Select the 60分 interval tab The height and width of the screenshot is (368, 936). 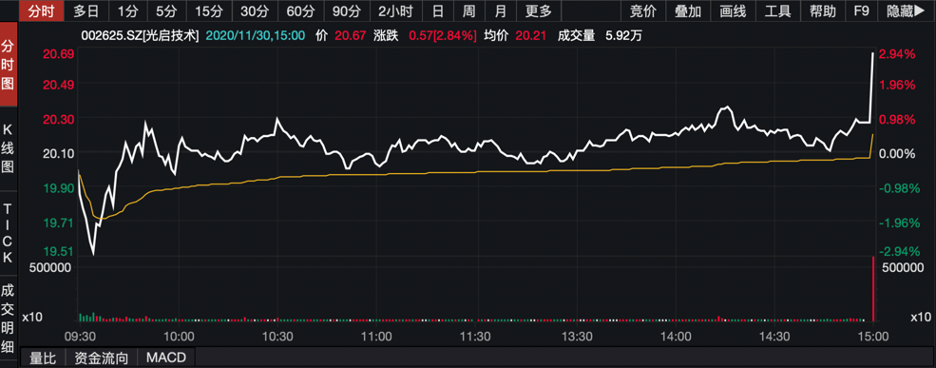pyautogui.click(x=301, y=11)
